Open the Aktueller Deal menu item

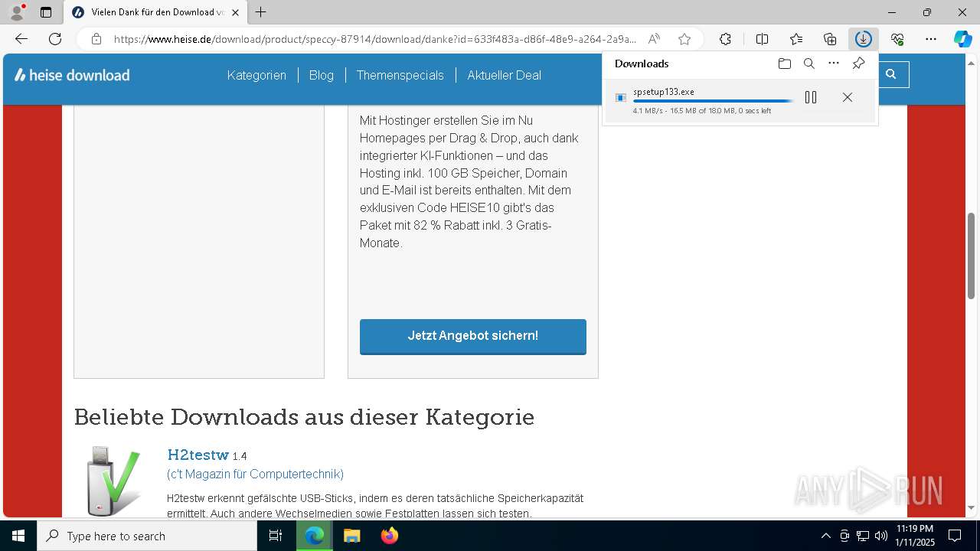pyautogui.click(x=504, y=75)
